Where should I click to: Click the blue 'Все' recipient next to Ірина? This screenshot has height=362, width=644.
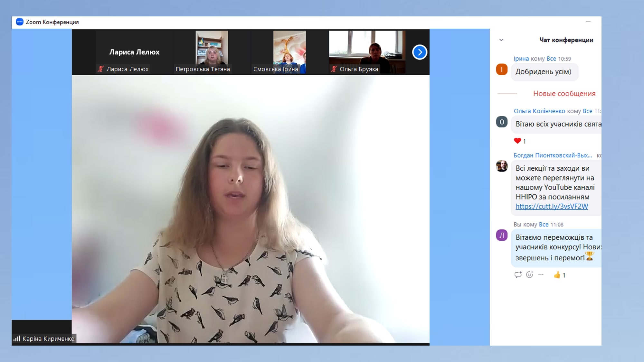click(551, 59)
